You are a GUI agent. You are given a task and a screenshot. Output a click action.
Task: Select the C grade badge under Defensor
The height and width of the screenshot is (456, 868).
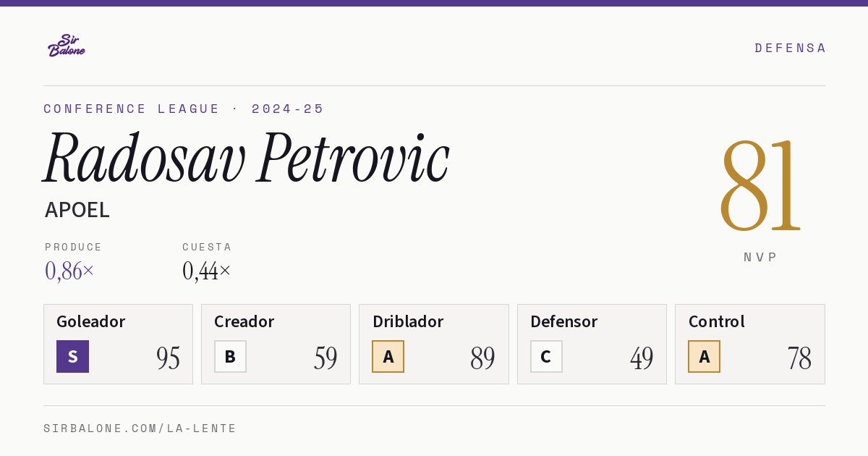click(546, 356)
